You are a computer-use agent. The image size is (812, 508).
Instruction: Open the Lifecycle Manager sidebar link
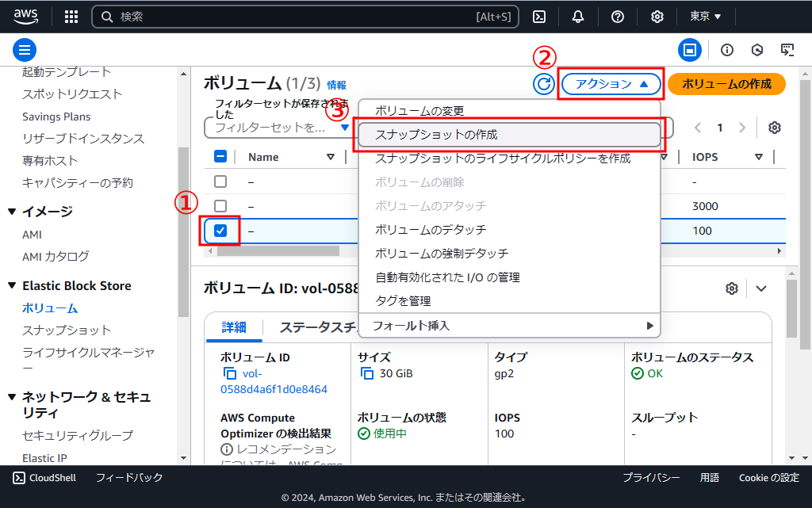coord(88,359)
